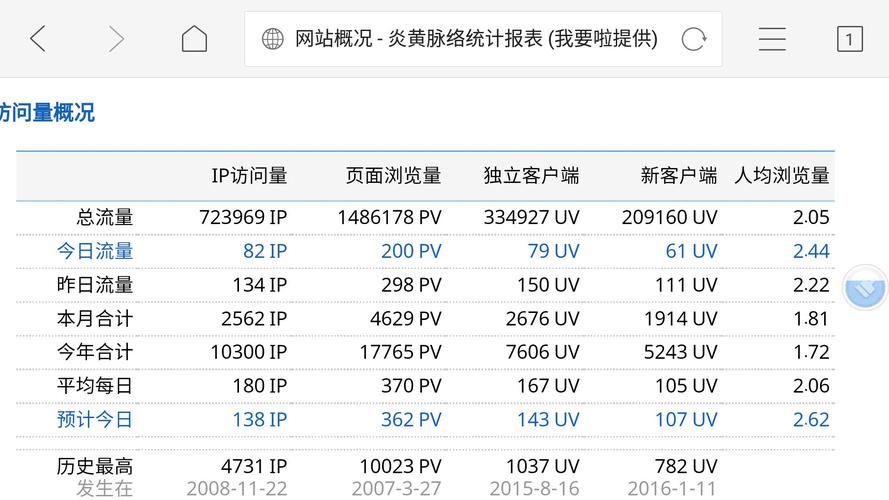Click this month's 4629 PV value

[405, 319]
